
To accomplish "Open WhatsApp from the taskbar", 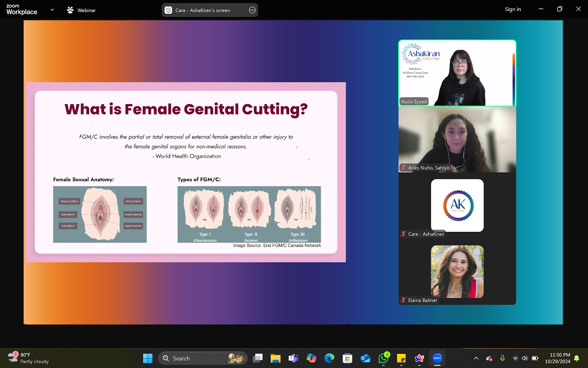I will coord(384,358).
